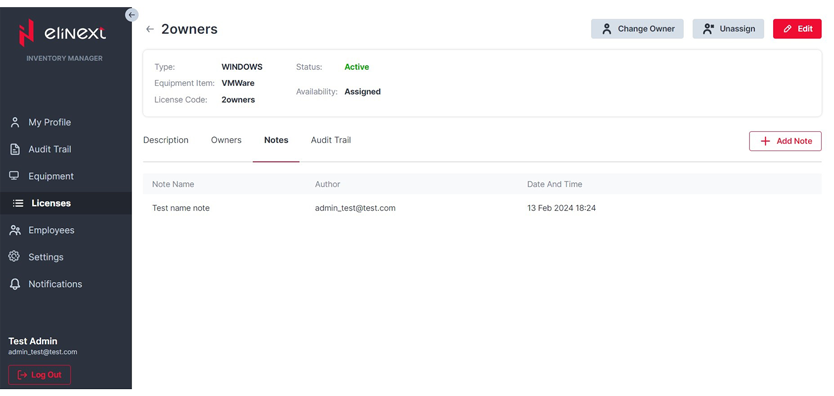Click the Audit Trail document icon in sidebar

[15, 149]
